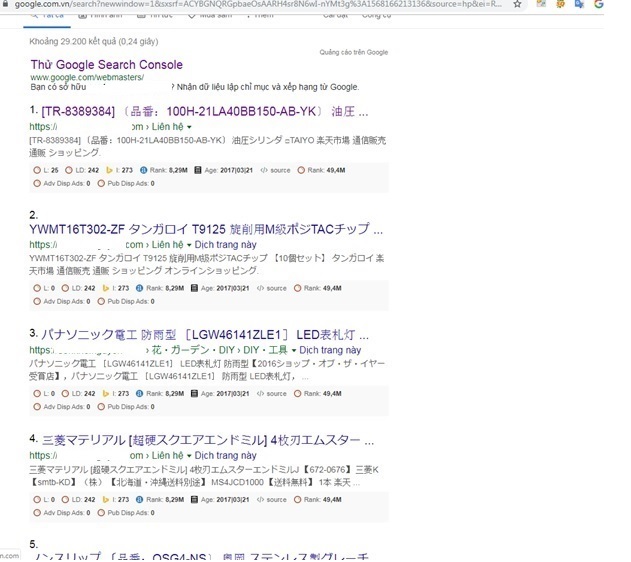This screenshot has height=562, width=631.
Task: Bookmark this page with the star icon
Action: pos(517,4)
